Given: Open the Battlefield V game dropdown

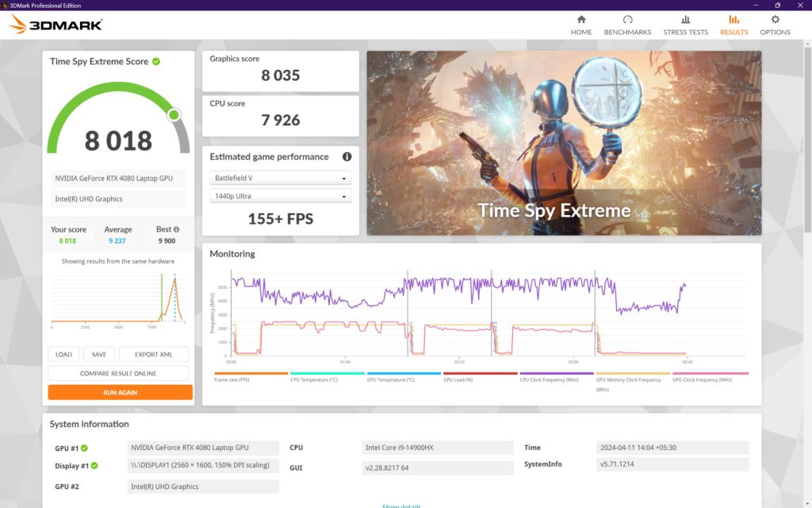Looking at the screenshot, I should (280, 178).
